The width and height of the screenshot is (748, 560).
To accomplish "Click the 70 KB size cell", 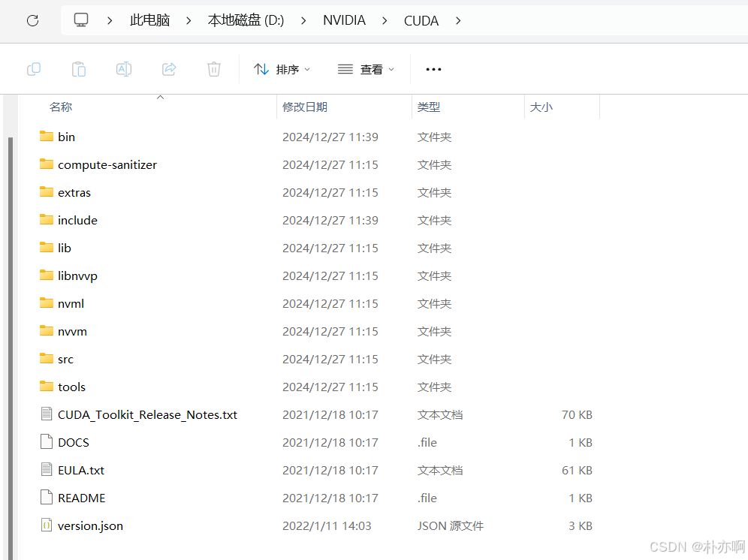I will 577,414.
